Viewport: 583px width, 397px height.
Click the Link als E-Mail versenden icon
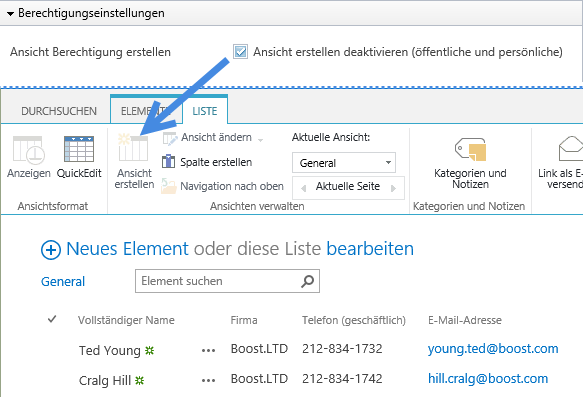point(571,148)
